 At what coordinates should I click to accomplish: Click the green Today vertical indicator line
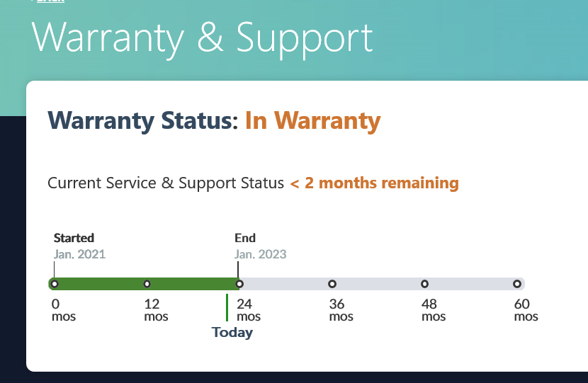(x=227, y=307)
